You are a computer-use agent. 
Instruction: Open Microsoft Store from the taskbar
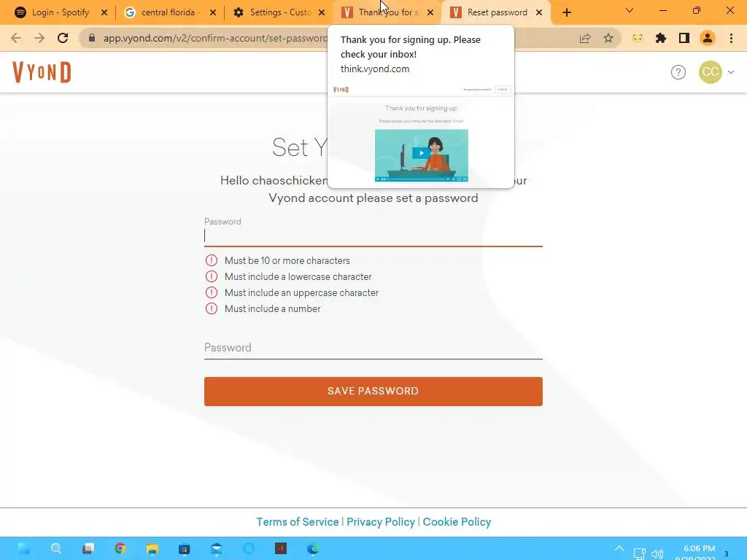pyautogui.click(x=184, y=549)
